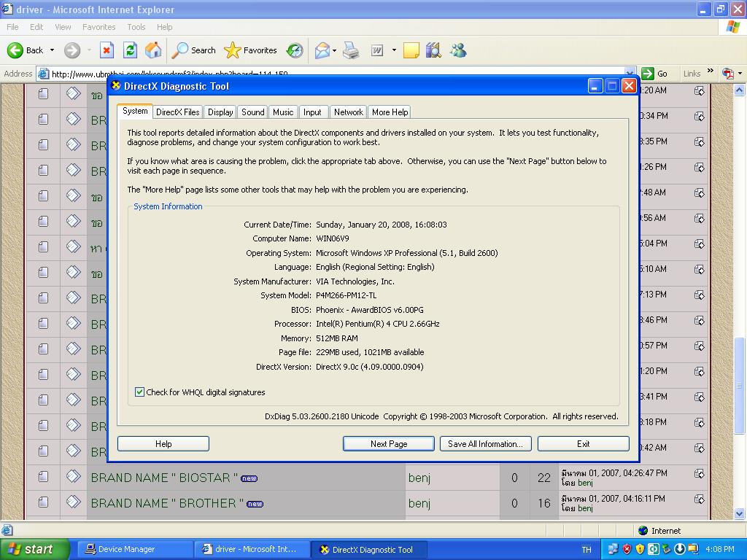This screenshot has width=747, height=560.
Task: Stop page loading with the red X toolbar icon
Action: pyautogui.click(x=107, y=50)
